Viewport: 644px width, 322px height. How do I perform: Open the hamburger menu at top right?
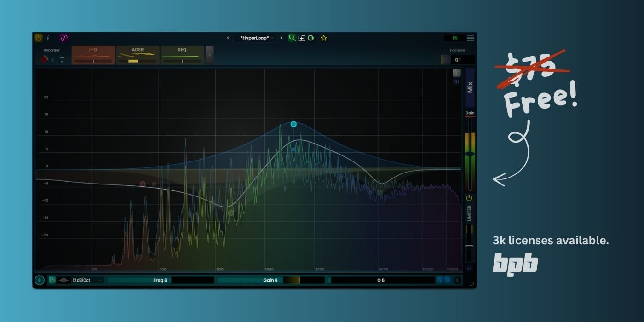click(471, 38)
